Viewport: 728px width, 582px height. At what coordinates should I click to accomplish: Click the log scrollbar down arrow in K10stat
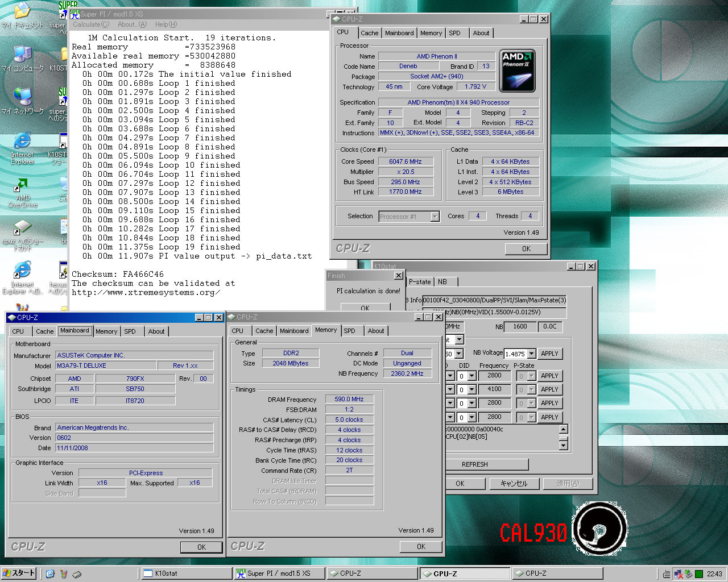pos(563,445)
